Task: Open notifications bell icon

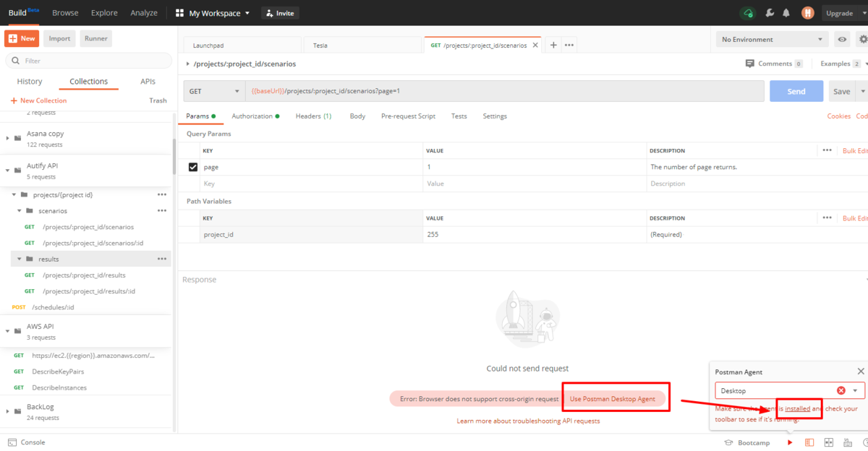Action: [786, 13]
